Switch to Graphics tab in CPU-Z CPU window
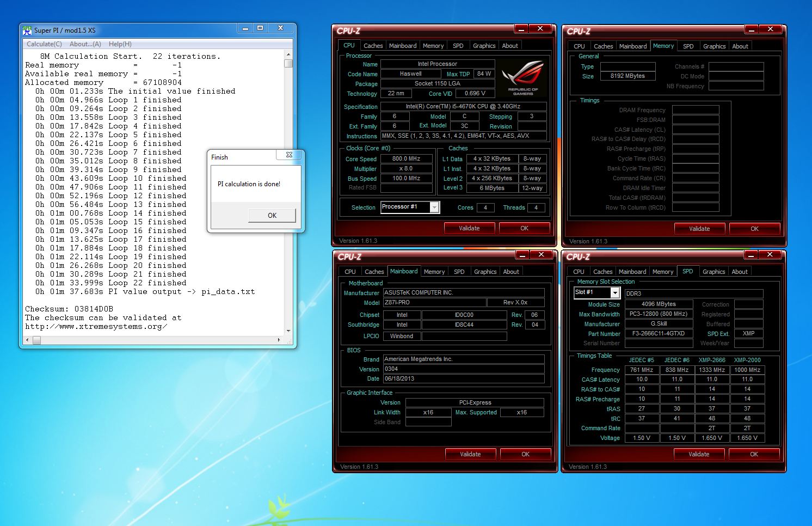 tap(484, 46)
